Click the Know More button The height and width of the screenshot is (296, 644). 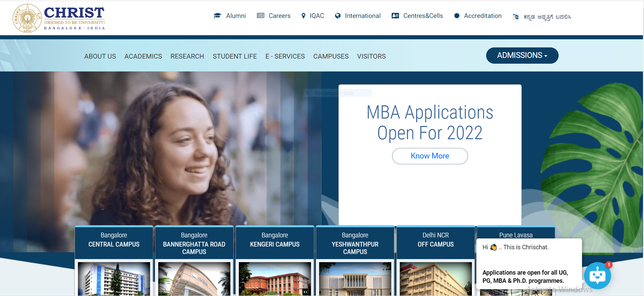point(430,156)
